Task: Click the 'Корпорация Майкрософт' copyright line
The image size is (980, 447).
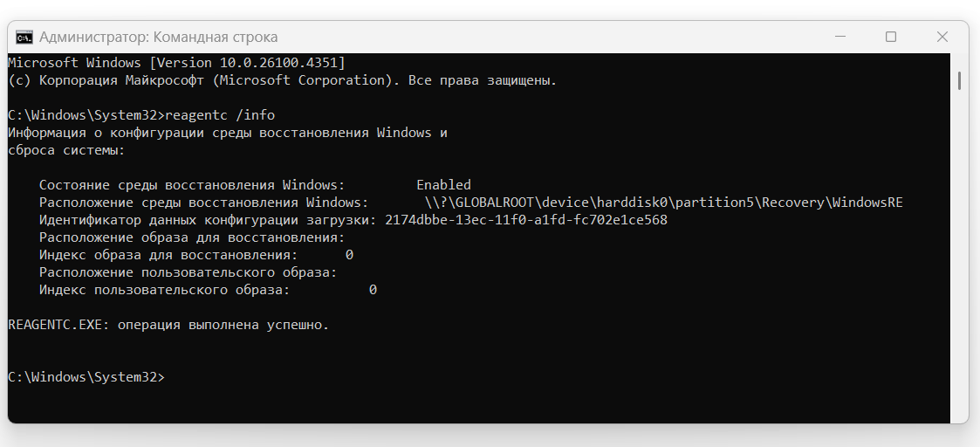Action: 283,80
